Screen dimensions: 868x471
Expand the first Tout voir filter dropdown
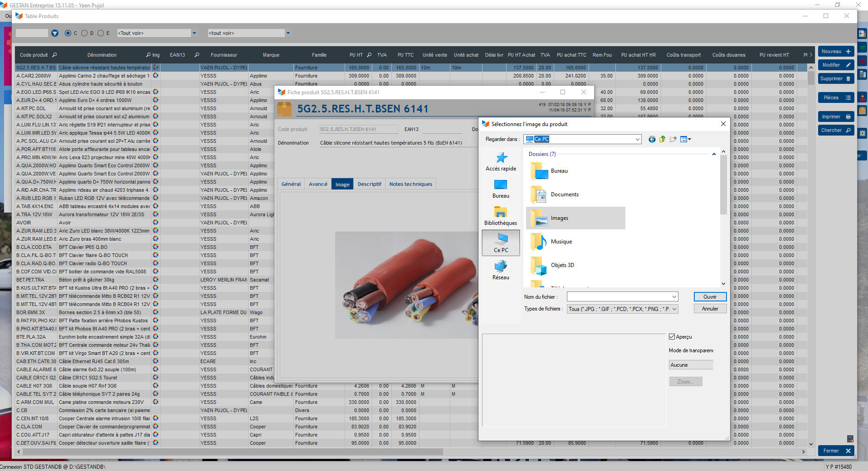click(x=194, y=33)
